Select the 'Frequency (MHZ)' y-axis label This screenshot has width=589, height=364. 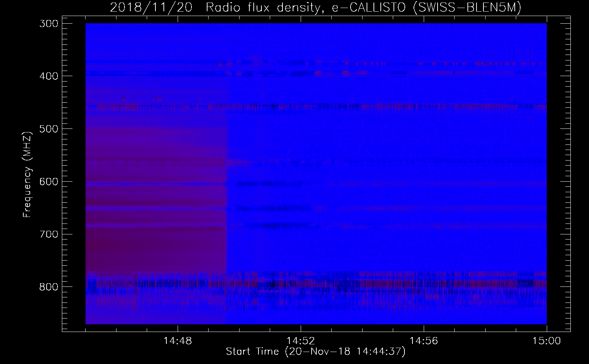pyautogui.click(x=27, y=175)
